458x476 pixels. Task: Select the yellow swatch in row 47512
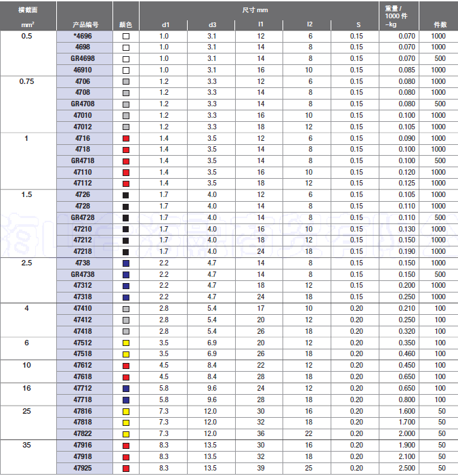point(125,343)
